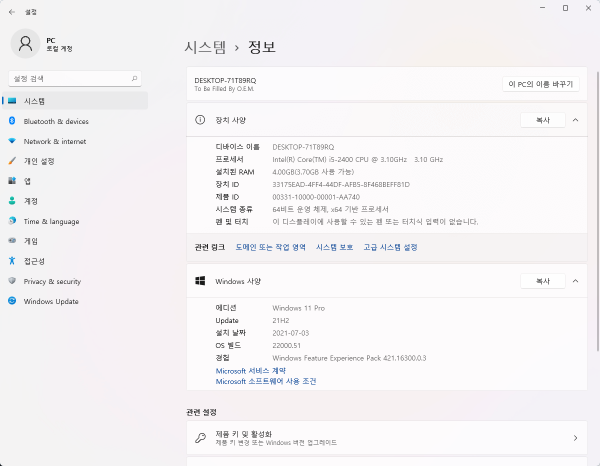
Task: Open Time & language globe icon
Action: pos(12,221)
